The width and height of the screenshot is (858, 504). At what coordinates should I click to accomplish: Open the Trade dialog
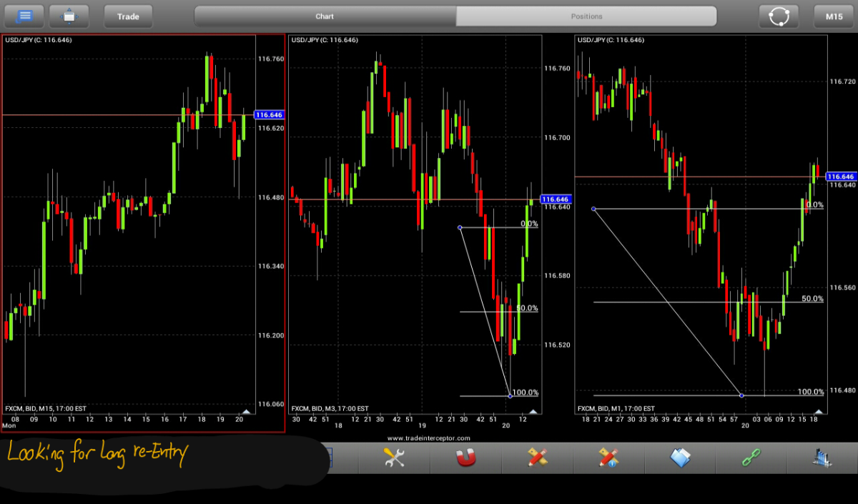[x=128, y=16]
